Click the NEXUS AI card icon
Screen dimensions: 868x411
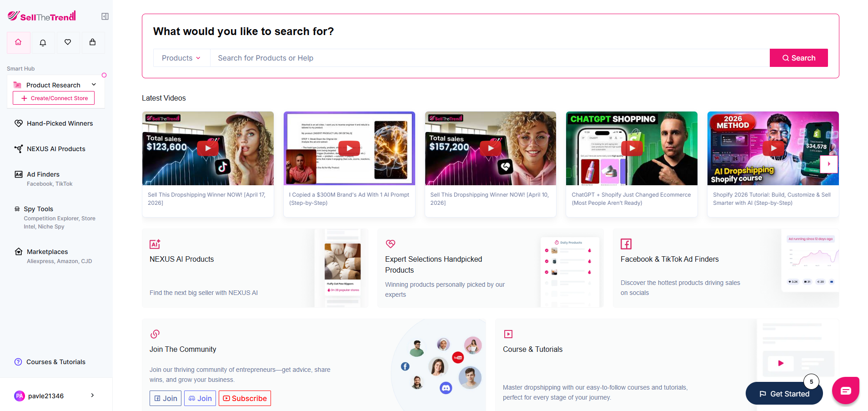click(x=155, y=244)
